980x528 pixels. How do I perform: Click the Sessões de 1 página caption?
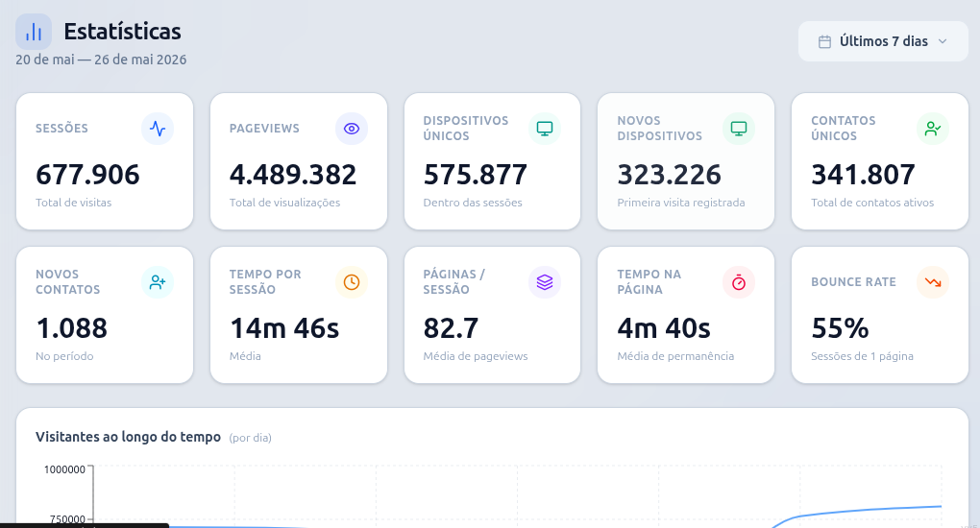pos(863,356)
